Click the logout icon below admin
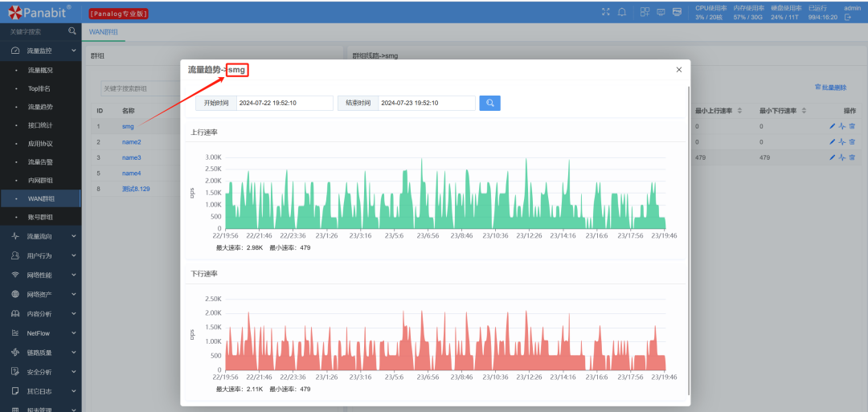The width and height of the screenshot is (868, 412). pyautogui.click(x=848, y=18)
